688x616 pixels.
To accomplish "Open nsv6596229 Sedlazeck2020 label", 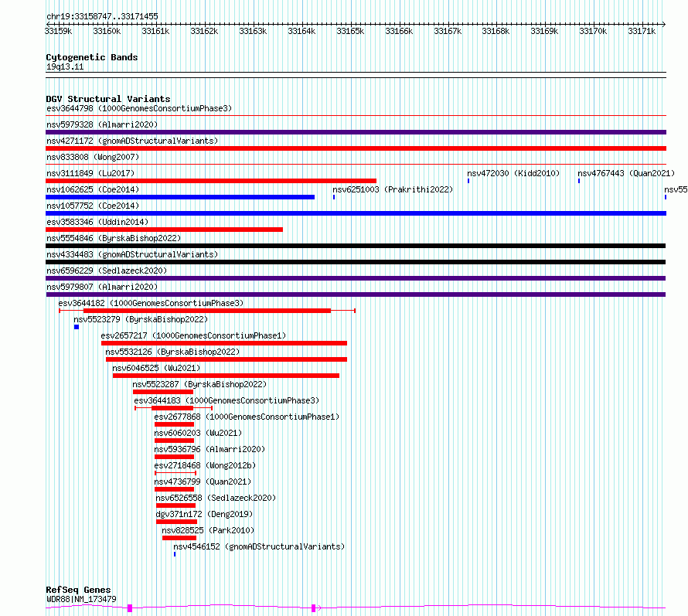I will [x=107, y=271].
